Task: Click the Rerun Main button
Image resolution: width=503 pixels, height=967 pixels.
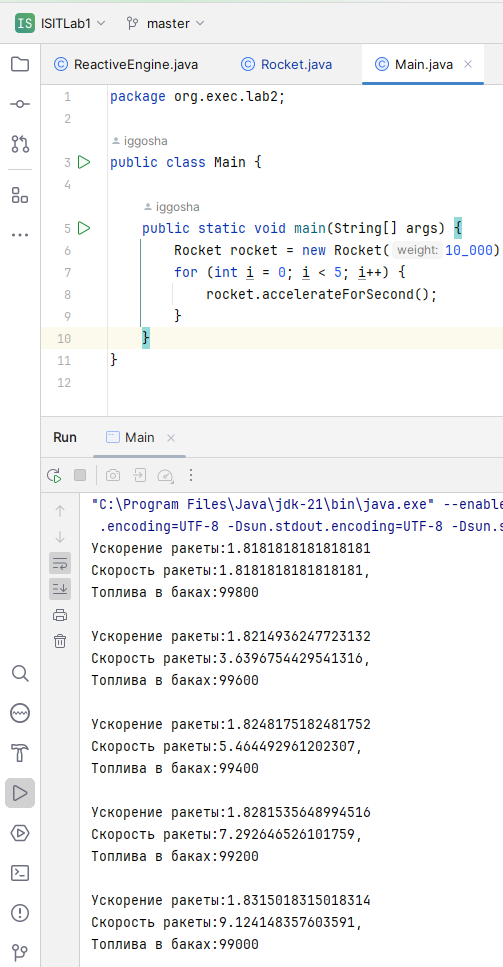Action: click(54, 475)
